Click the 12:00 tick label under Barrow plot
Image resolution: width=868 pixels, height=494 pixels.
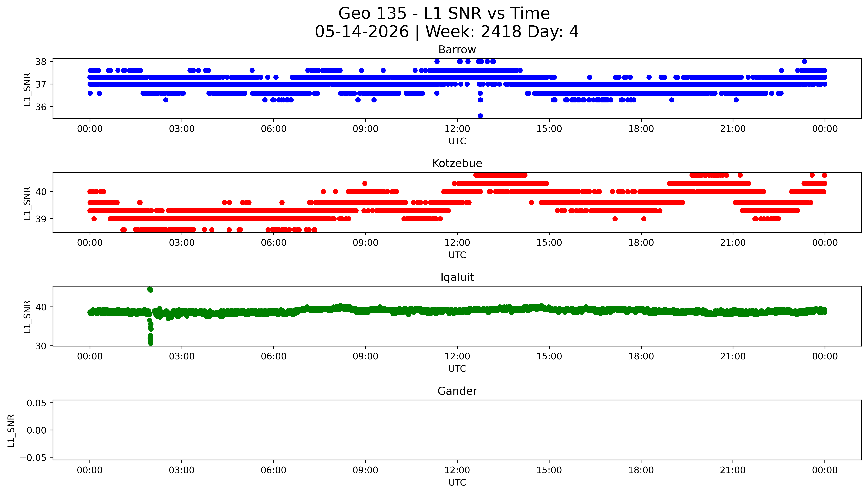pos(457,129)
